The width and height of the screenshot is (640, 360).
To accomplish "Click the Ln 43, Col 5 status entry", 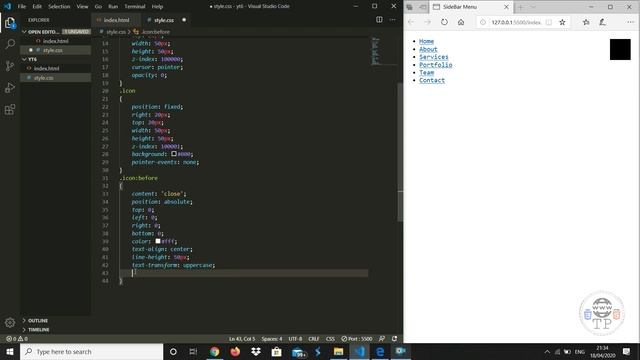I will 242,339.
